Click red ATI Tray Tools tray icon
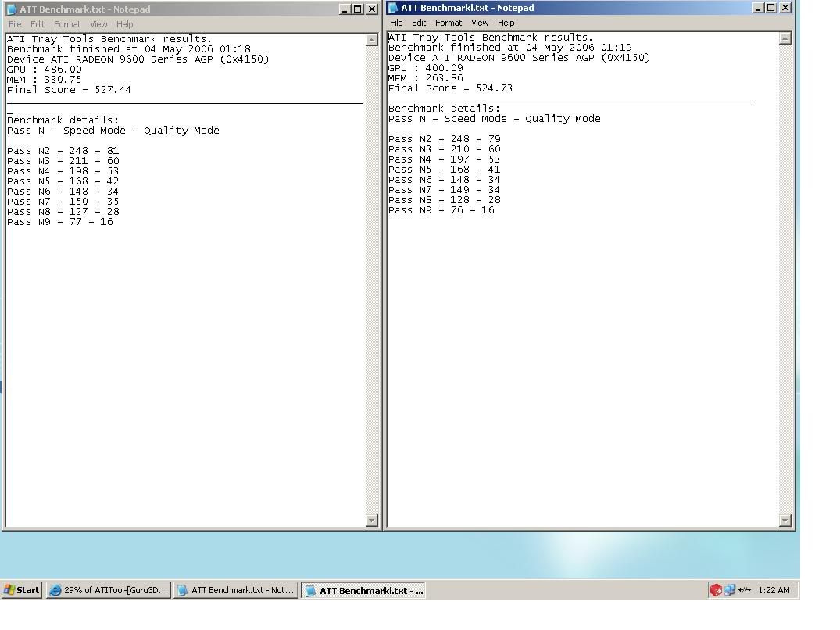The image size is (840, 630). click(716, 590)
